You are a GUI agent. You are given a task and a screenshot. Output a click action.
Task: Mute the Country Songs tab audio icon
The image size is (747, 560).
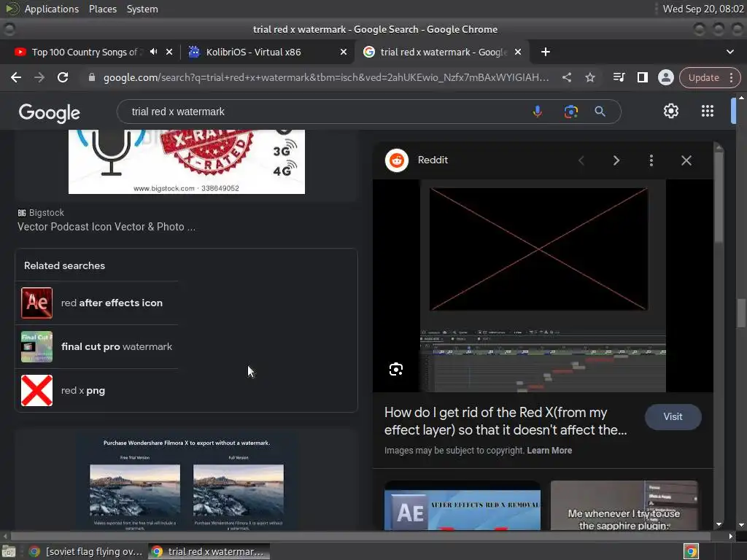point(153,52)
